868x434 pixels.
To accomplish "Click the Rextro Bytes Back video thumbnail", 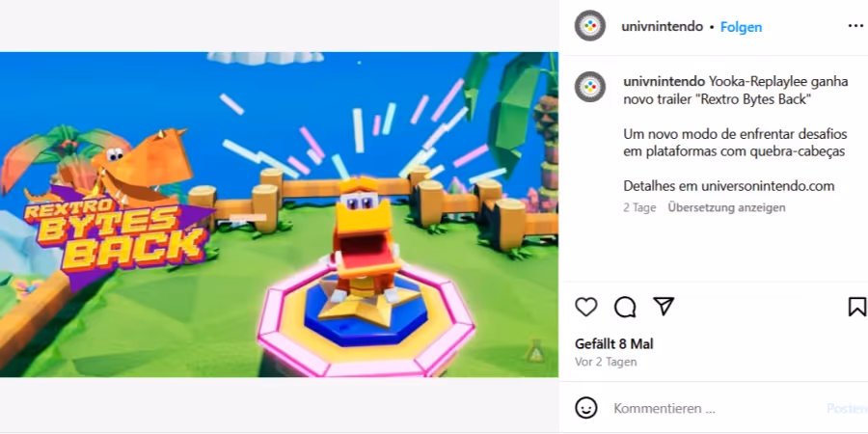I will pos(279,215).
